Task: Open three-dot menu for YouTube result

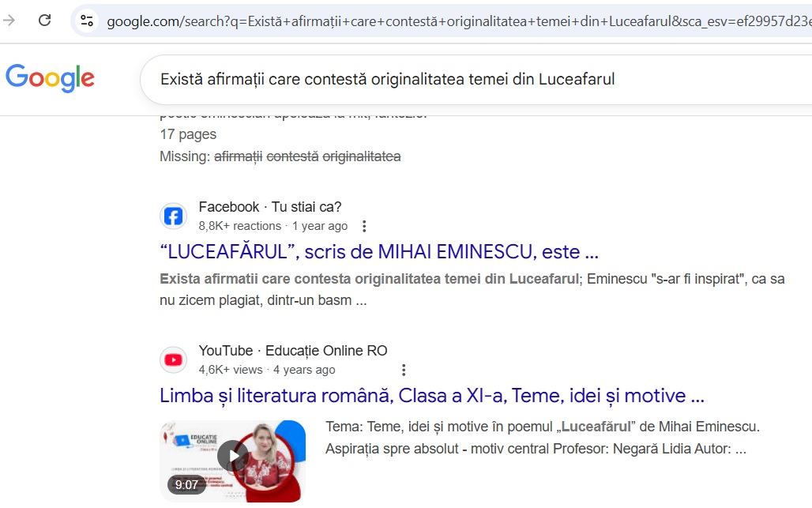Action: click(404, 370)
